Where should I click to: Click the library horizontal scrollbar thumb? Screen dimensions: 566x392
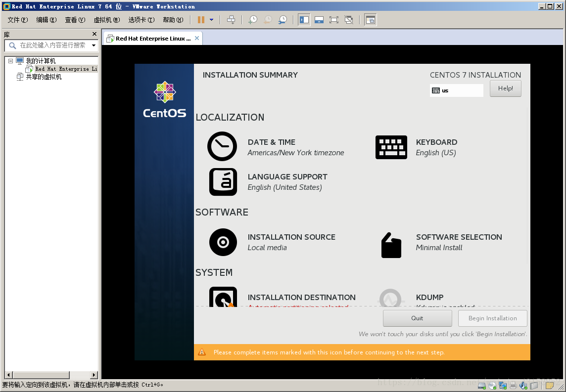41,375
